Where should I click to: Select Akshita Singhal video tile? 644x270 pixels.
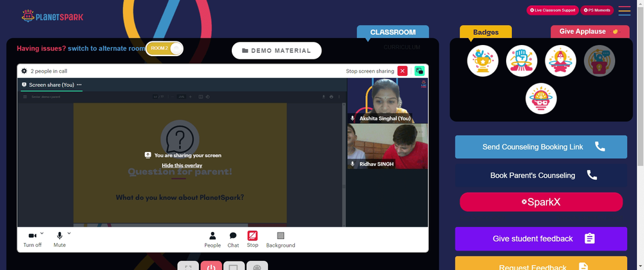click(388, 101)
